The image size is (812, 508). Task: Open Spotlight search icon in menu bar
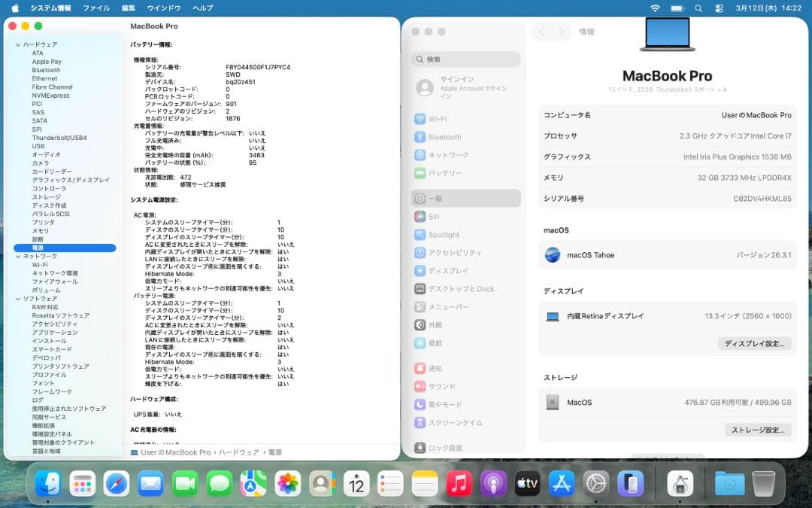click(698, 8)
